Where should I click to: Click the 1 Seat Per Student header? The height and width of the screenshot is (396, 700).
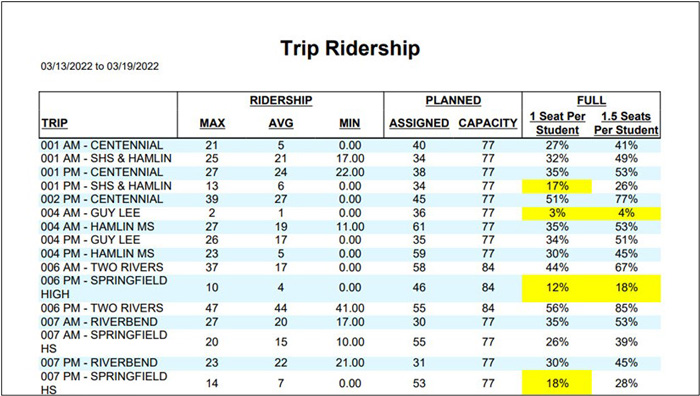coord(557,123)
